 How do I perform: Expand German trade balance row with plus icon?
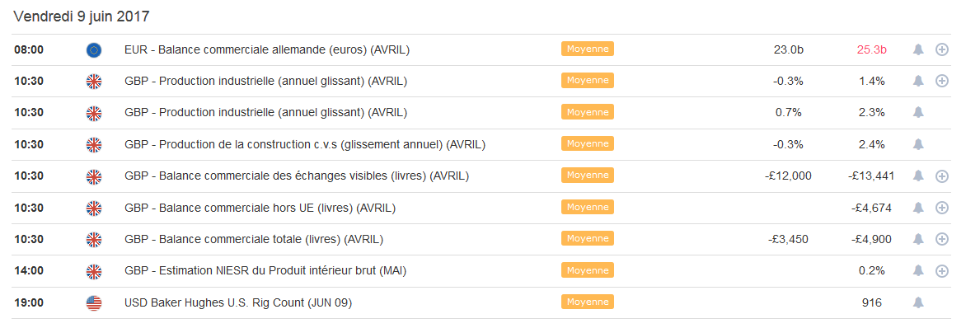click(942, 49)
